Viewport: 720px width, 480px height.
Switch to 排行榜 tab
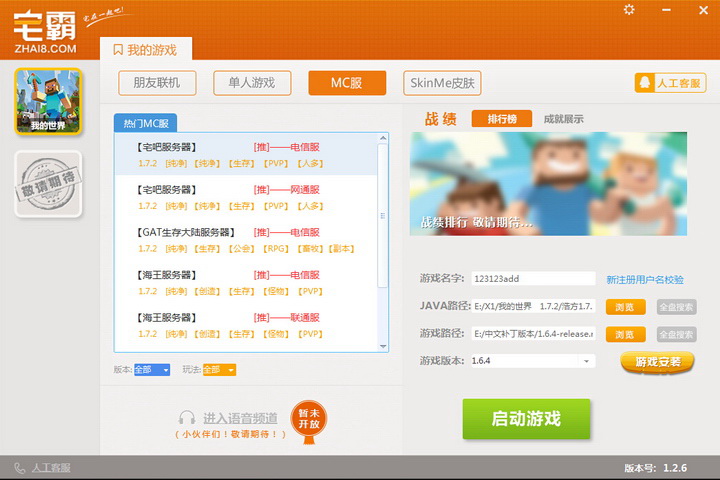pos(502,119)
